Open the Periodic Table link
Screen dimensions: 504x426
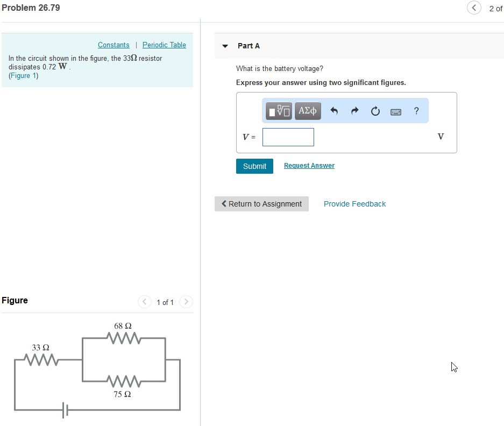click(164, 45)
